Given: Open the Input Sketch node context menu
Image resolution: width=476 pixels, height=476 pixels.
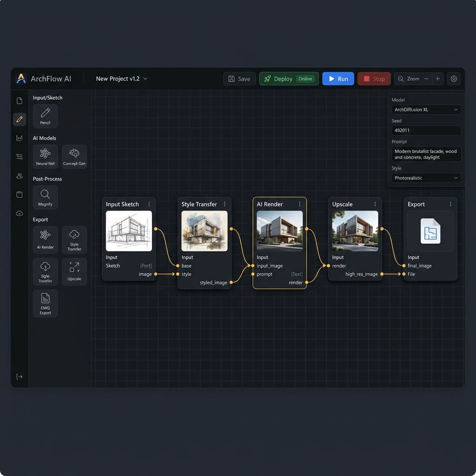Looking at the screenshot, I should point(149,204).
